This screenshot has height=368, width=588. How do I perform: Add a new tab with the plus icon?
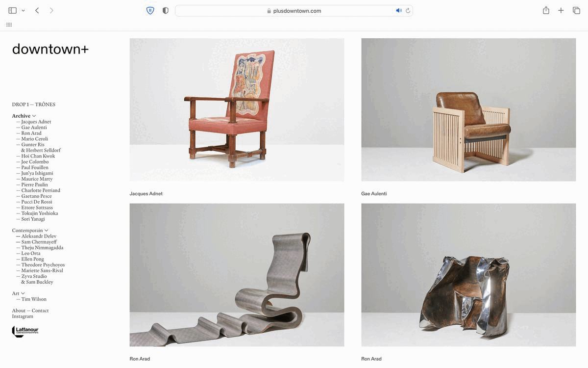point(561,10)
